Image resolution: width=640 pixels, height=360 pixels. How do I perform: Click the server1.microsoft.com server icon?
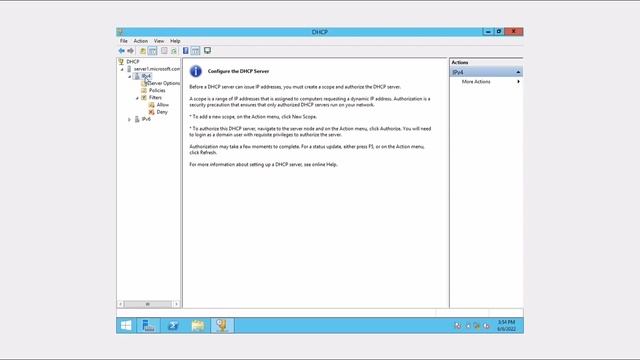pyautogui.click(x=129, y=69)
